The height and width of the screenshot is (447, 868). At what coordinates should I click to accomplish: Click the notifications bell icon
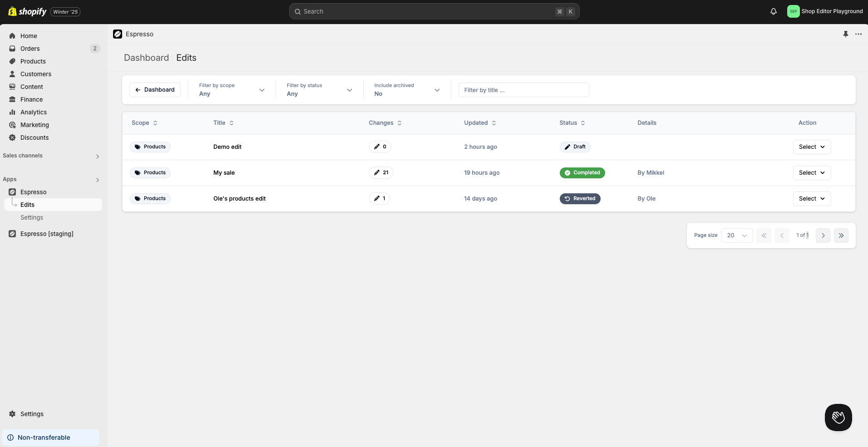[774, 12]
